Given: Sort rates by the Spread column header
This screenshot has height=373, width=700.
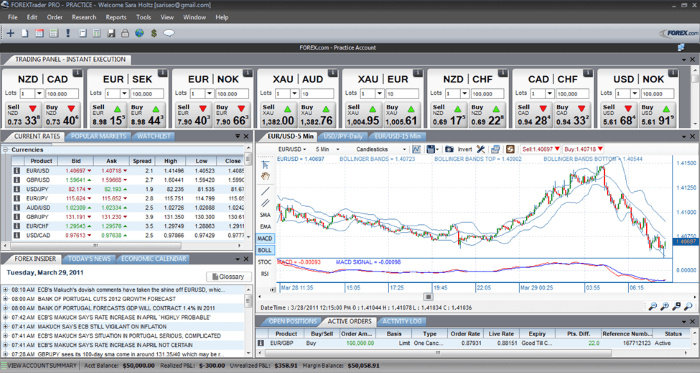Looking at the screenshot, I should coord(142,161).
